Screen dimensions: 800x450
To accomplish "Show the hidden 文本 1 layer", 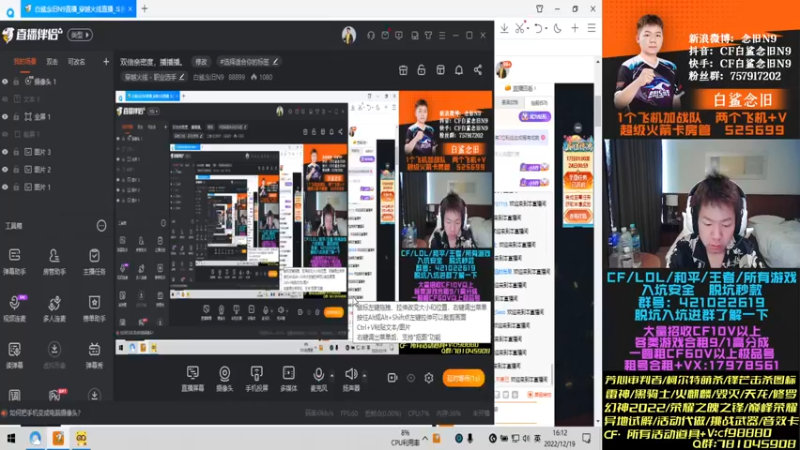I will click(5, 99).
